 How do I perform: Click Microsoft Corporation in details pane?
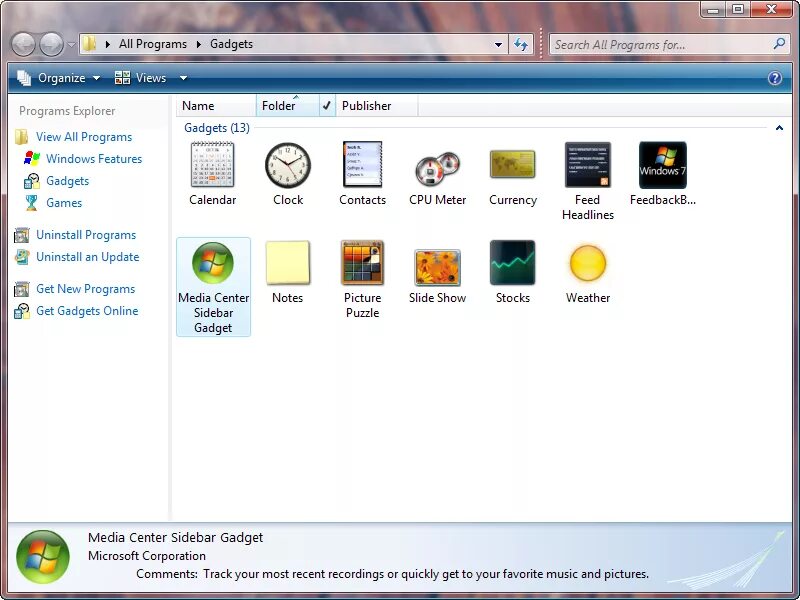pyautogui.click(x=147, y=556)
